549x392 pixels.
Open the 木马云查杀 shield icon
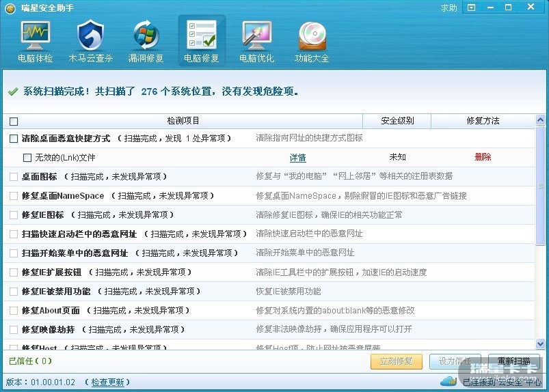pyautogui.click(x=90, y=36)
